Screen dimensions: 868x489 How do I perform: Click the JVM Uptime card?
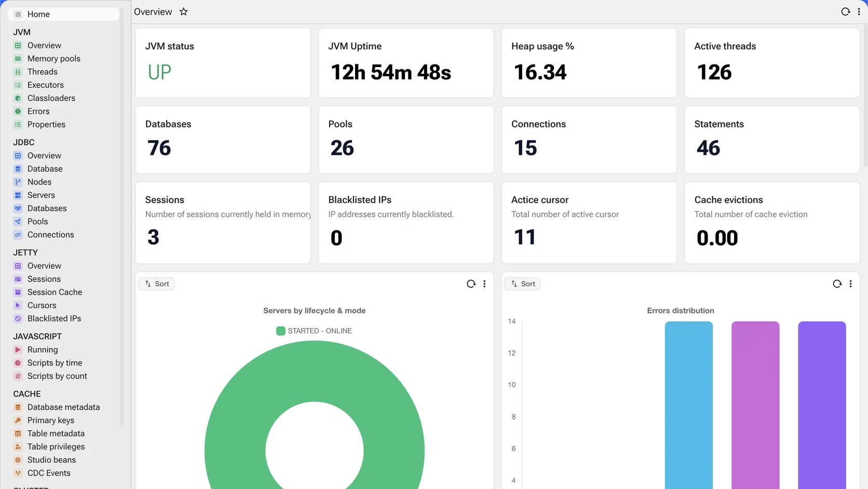[406, 63]
